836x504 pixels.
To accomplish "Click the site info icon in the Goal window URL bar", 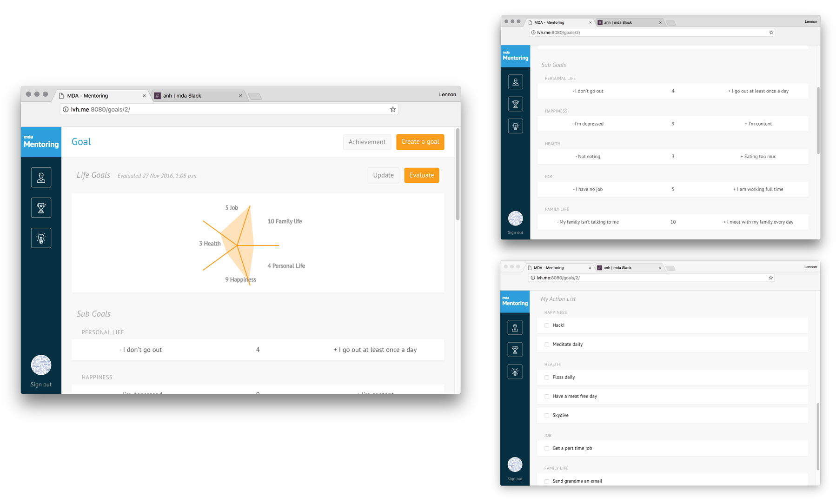I will pos(66,109).
